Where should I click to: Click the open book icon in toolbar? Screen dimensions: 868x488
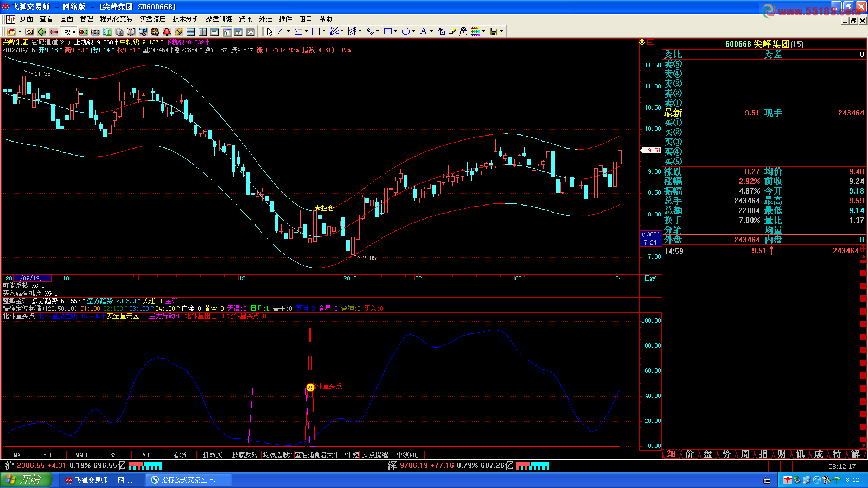point(131,32)
